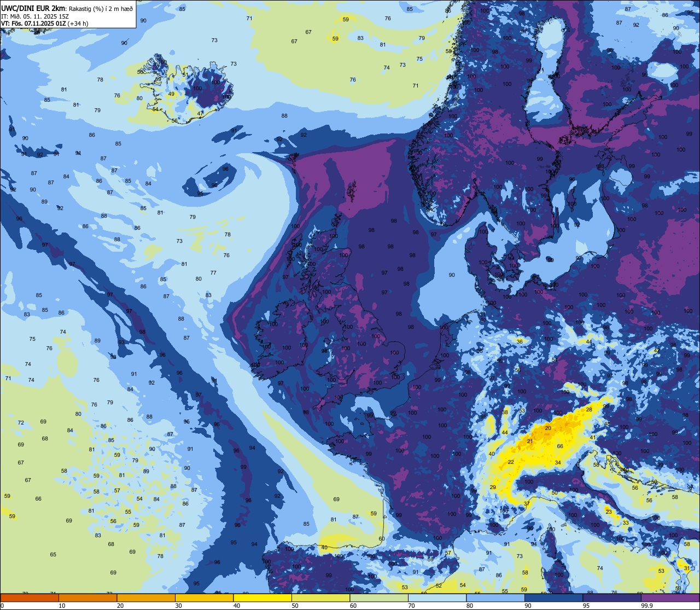Screen dimensions: 700x610
Task: Click the dark orange 0–10 legend swatch
Action: click(30, 598)
